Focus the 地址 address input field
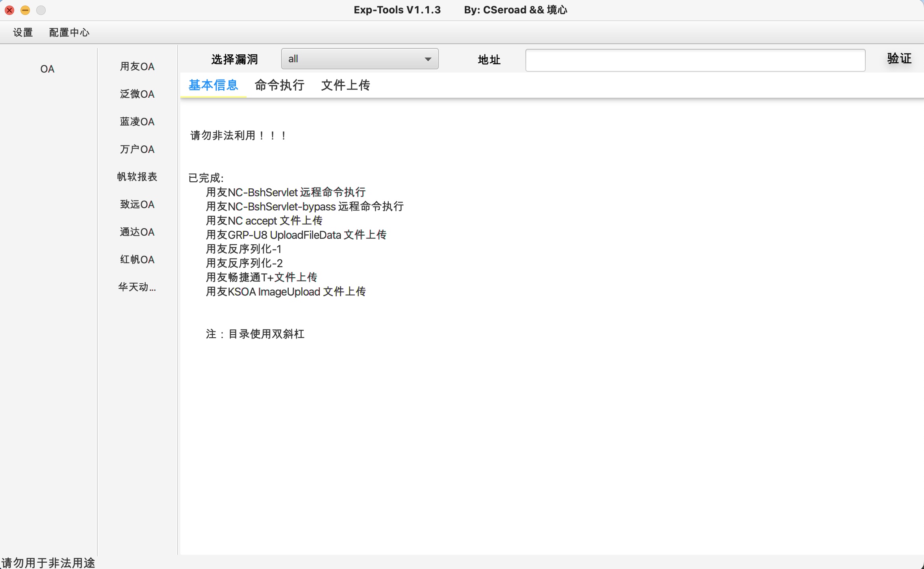 pyautogui.click(x=695, y=60)
